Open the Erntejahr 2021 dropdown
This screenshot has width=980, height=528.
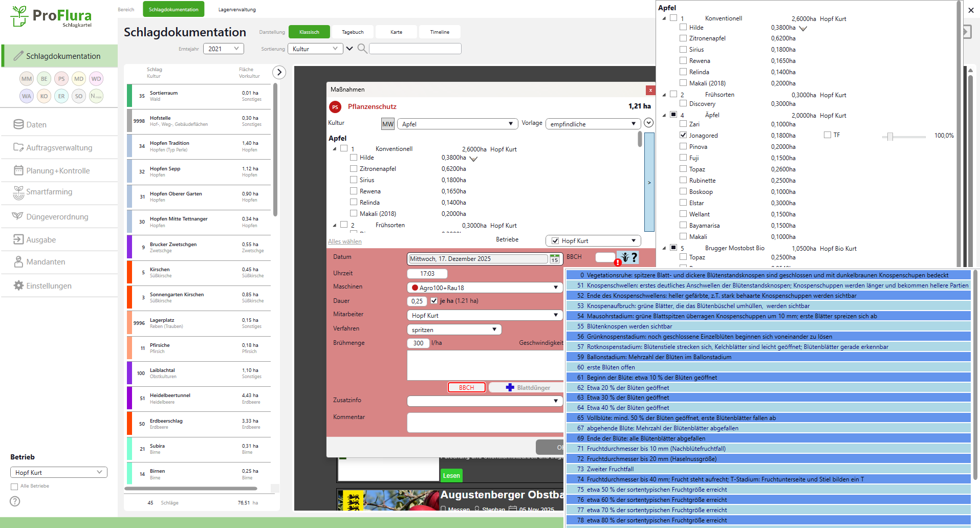pyautogui.click(x=224, y=49)
